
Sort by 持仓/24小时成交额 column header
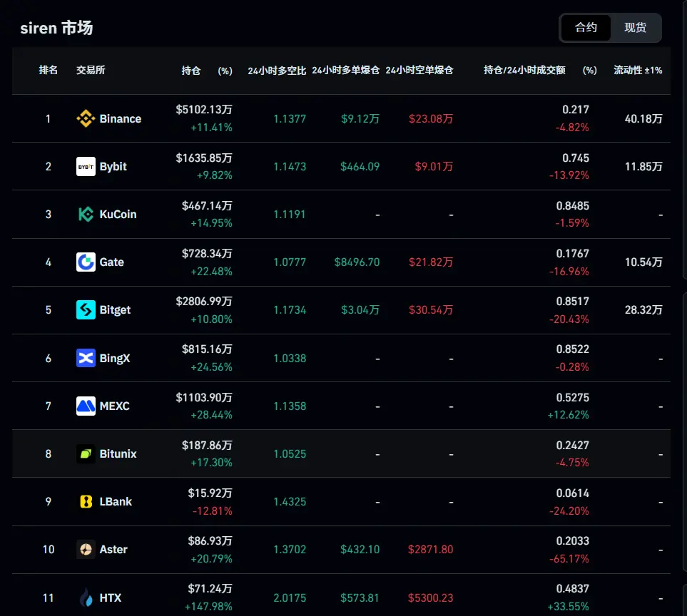[524, 70]
